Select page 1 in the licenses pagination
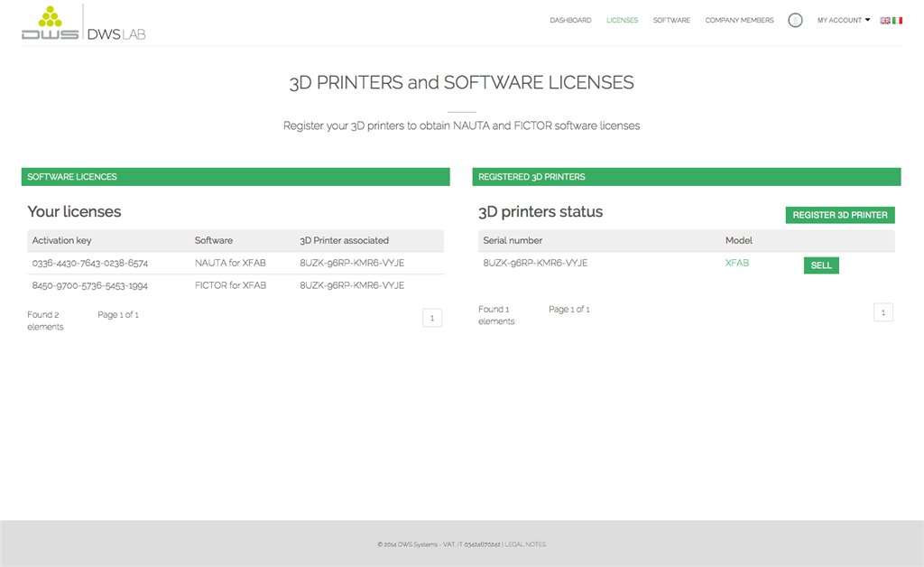This screenshot has height=567, width=924. pos(432,318)
